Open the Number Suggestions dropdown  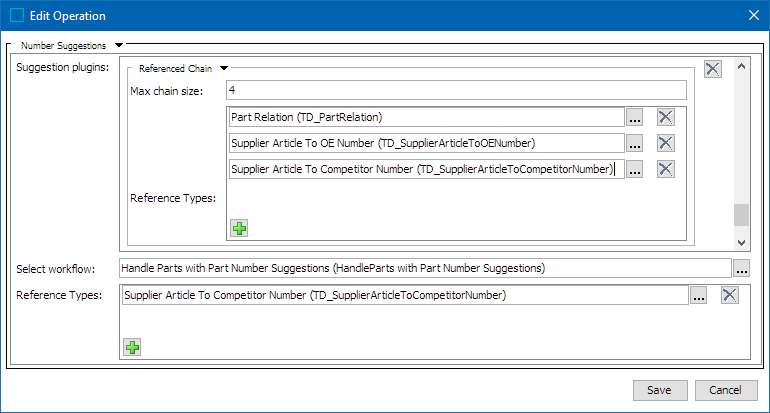119,45
